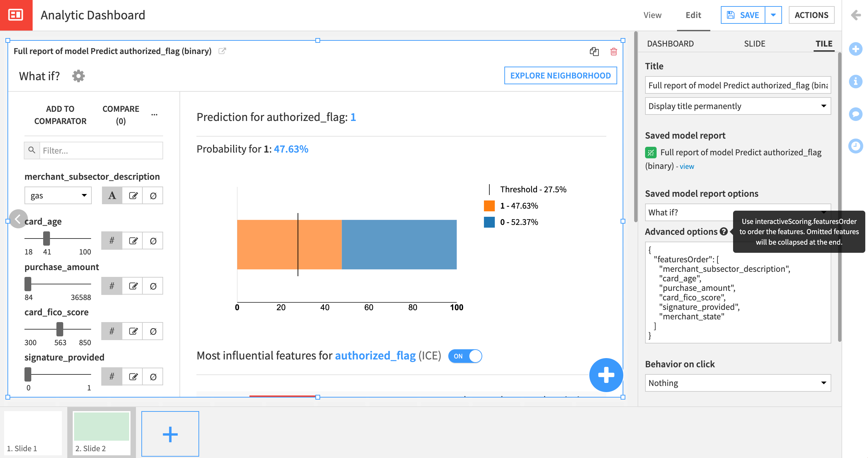Click the feature Filter search field
868x458 pixels.
pyautogui.click(x=101, y=151)
